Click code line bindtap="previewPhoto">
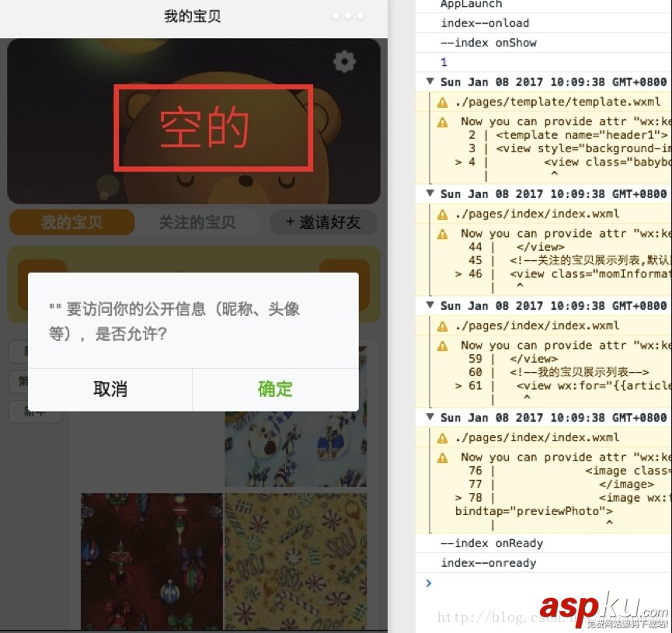This screenshot has width=672, height=633. point(534,511)
